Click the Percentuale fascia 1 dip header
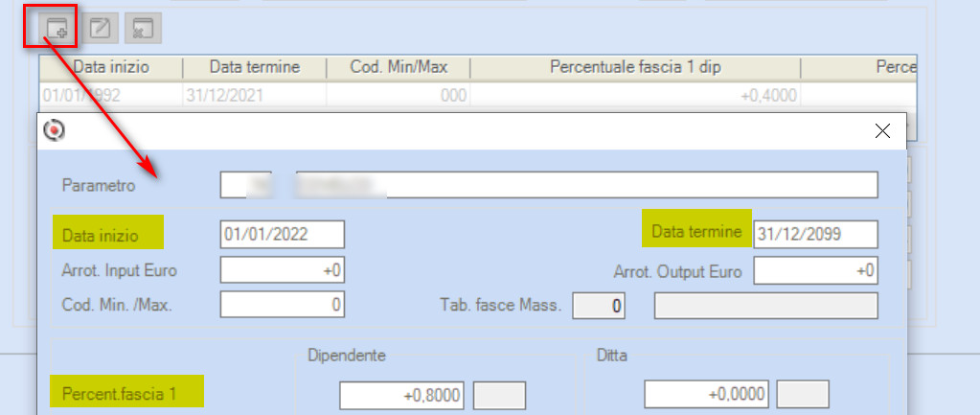 635,67
